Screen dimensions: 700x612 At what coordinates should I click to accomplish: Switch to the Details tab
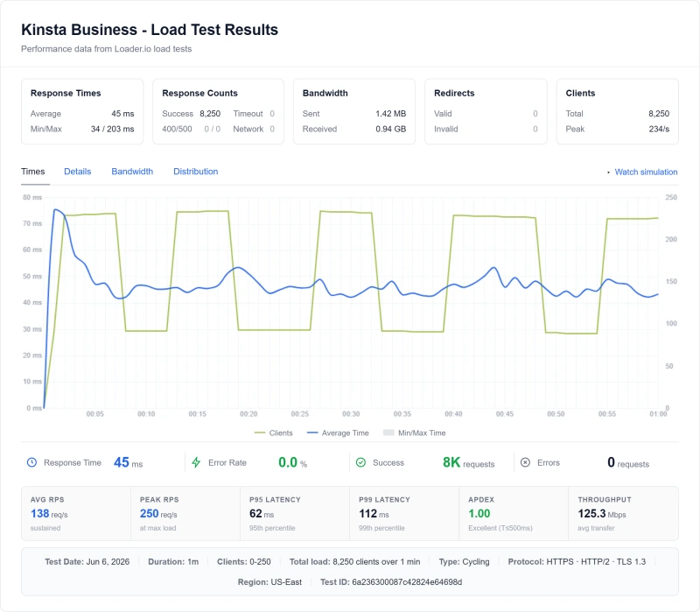pos(78,172)
